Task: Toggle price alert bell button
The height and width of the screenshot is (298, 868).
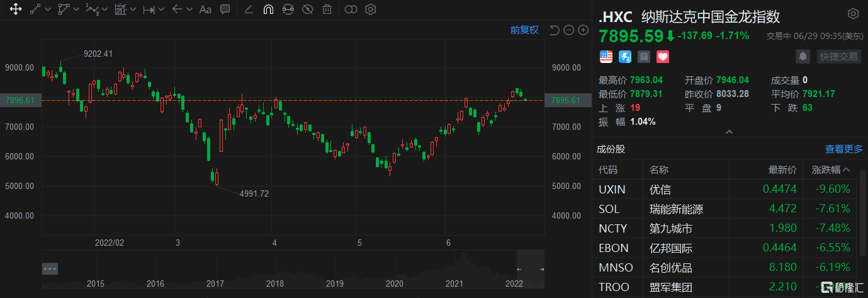Action: tap(803, 56)
